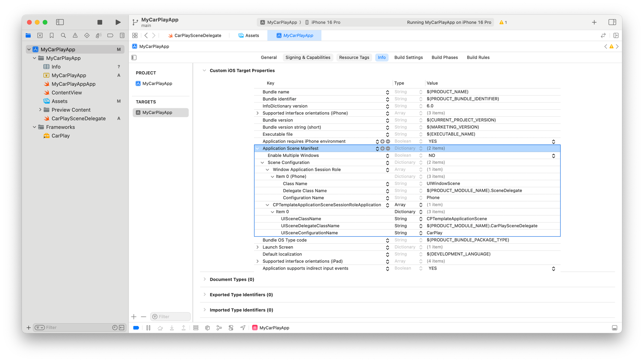Toggle the left navigator sidebar
This screenshot has width=644, height=362.
point(60,22)
